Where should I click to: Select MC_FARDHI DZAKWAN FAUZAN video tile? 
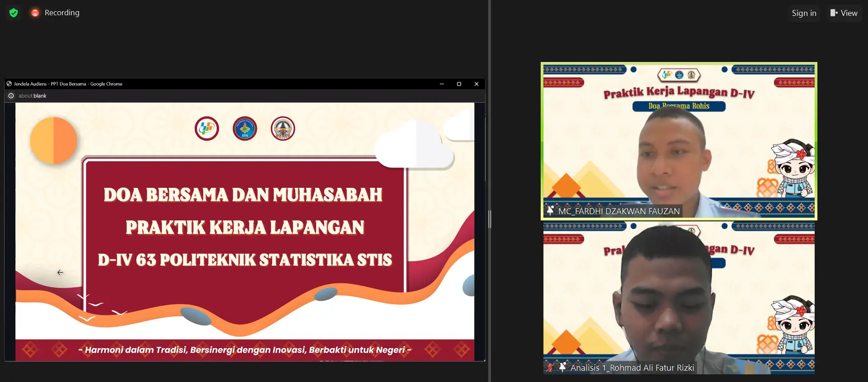(679, 141)
